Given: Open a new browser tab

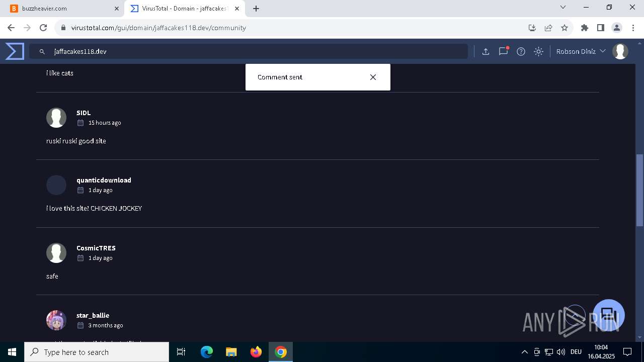Looking at the screenshot, I should click(256, 9).
